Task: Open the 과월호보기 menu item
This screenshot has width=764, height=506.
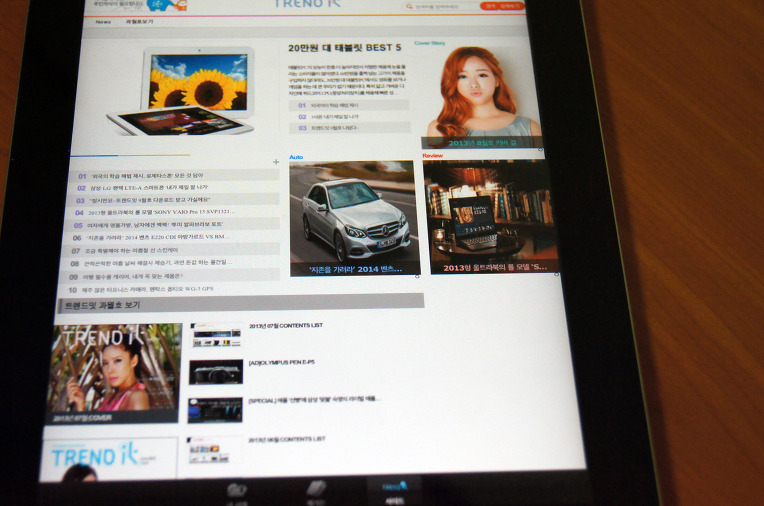Action: (139, 22)
